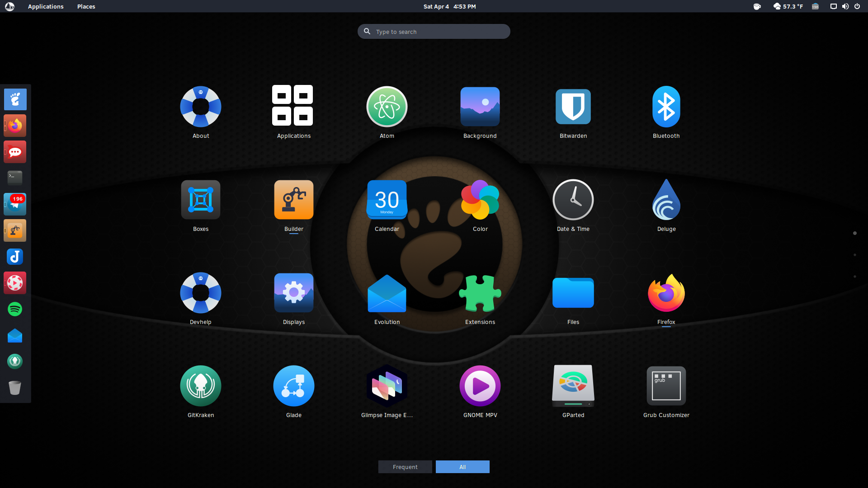Open the GNOME foot icon in the dock

pos(15,99)
